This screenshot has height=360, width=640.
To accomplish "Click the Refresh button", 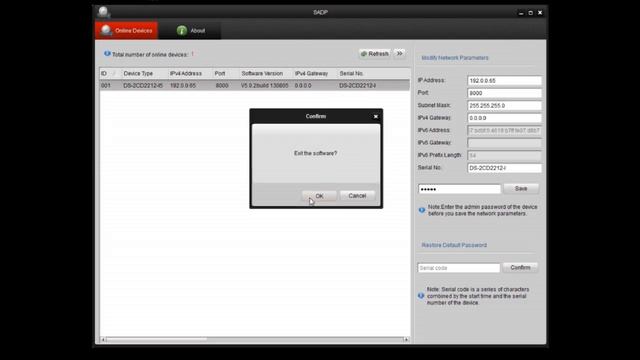I will tap(375, 54).
